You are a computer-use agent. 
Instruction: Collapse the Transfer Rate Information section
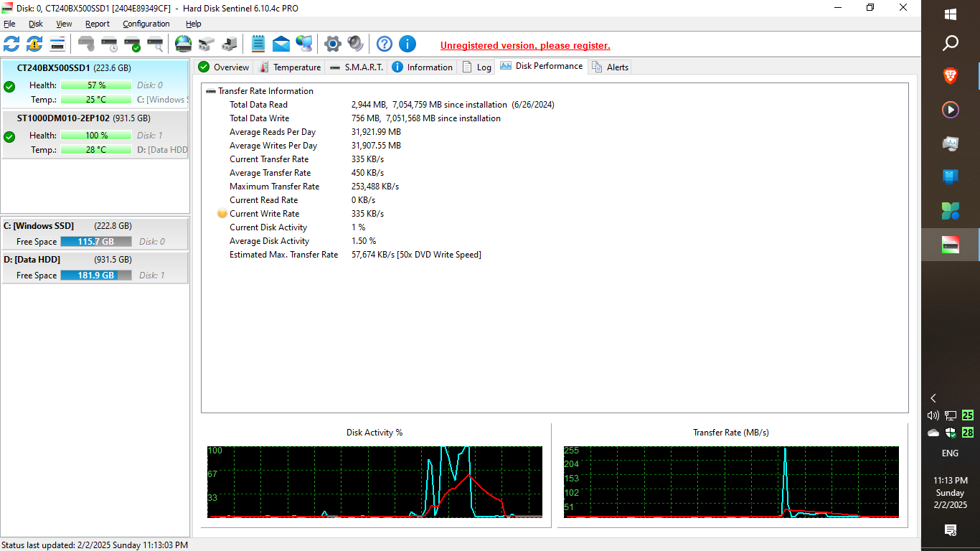click(x=211, y=91)
